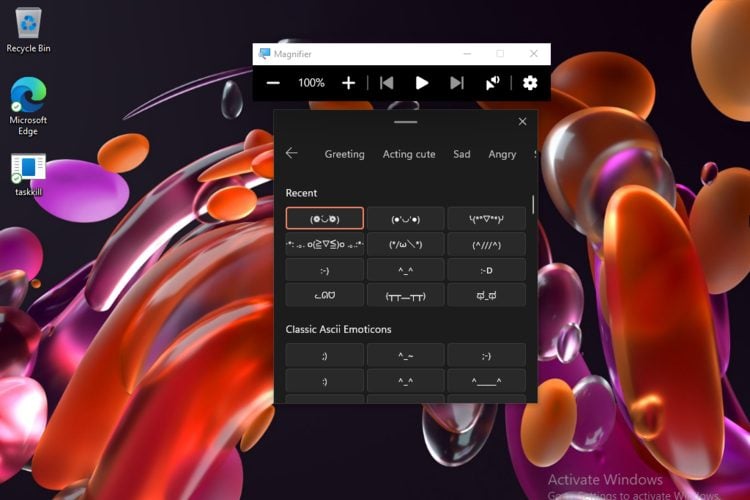
Task: Insert the crying (┬┬﹏┬┬) kaomoji
Action: pyautogui.click(x=406, y=296)
